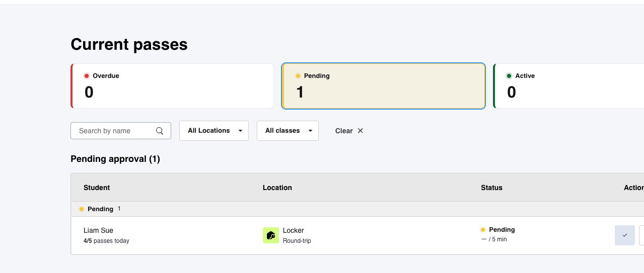This screenshot has width=644, height=273.
Task: Click inside Search by name field
Action: point(121,131)
